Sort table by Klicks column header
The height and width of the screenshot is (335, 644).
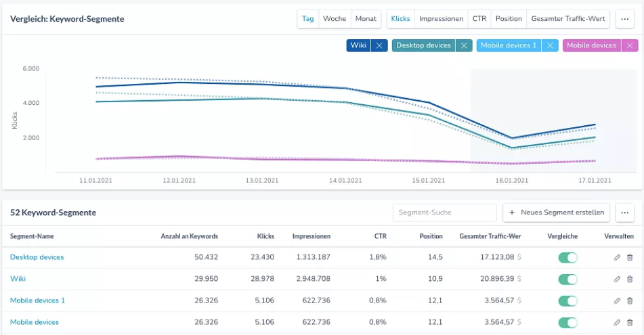(x=265, y=236)
